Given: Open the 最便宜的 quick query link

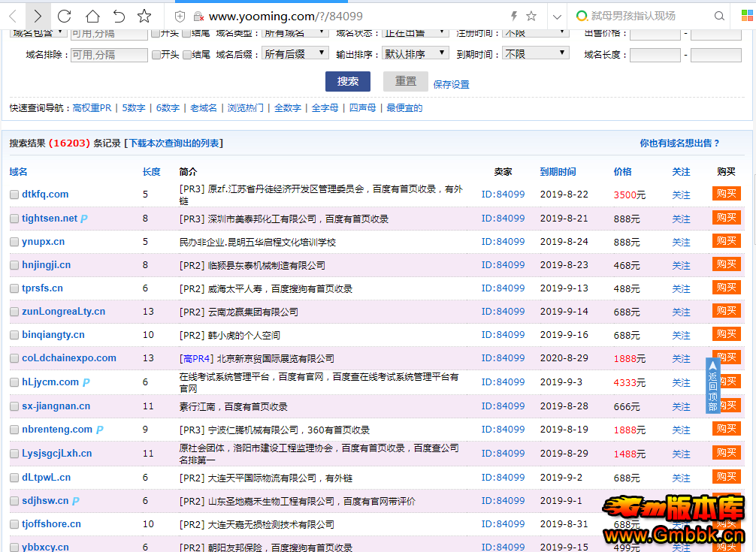Looking at the screenshot, I should [404, 108].
